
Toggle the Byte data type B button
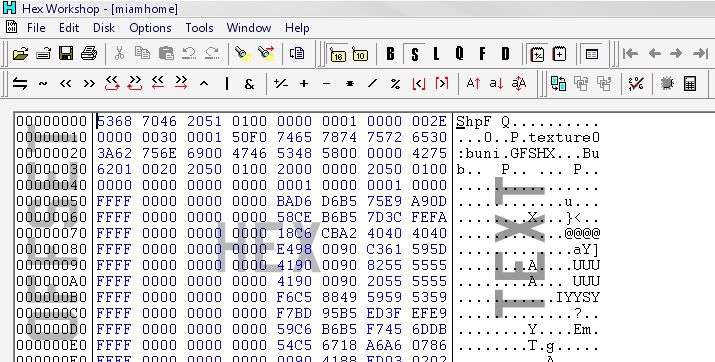[x=390, y=54]
